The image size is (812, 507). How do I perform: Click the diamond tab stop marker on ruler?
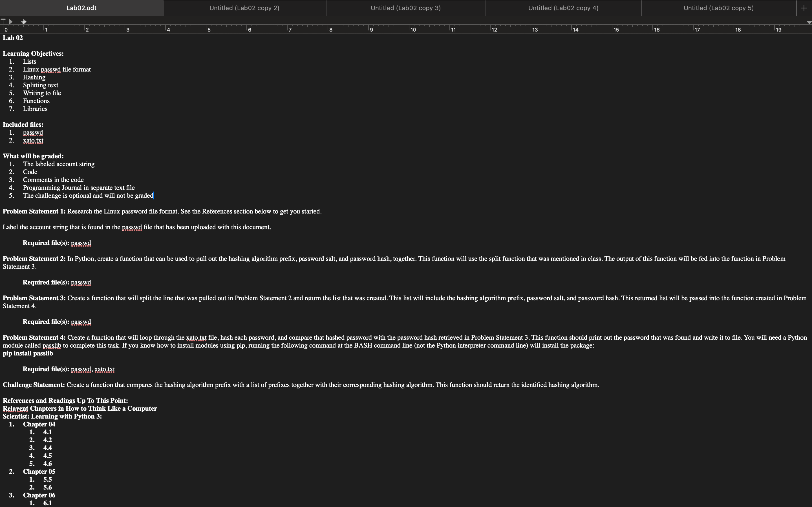coord(23,22)
